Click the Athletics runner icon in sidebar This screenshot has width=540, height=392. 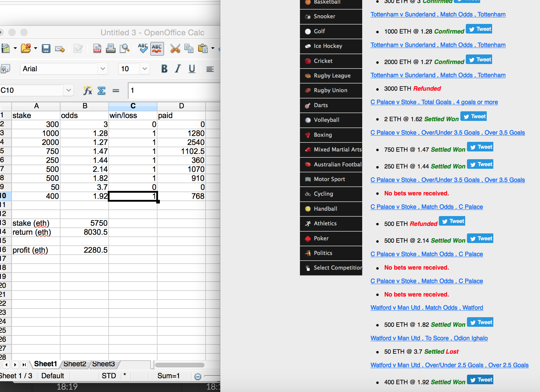click(x=308, y=224)
